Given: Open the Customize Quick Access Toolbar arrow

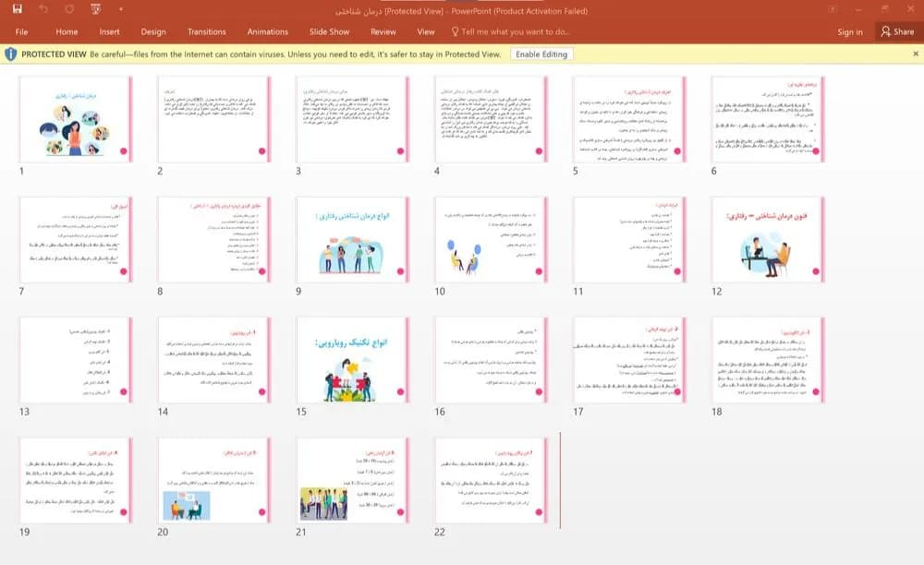Looking at the screenshot, I should click(121, 9).
